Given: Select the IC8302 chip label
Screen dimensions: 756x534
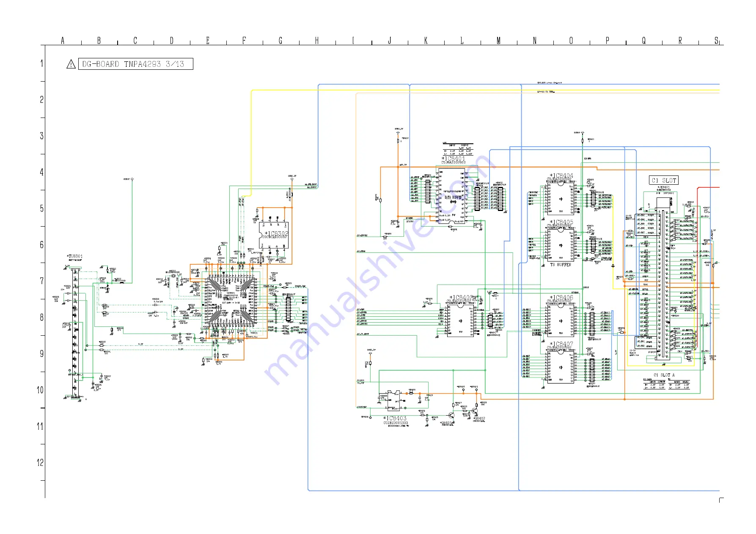Looking at the screenshot, I should tap(276, 233).
